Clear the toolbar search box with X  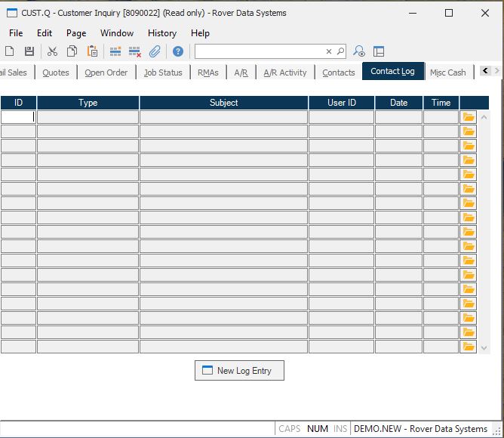click(329, 51)
